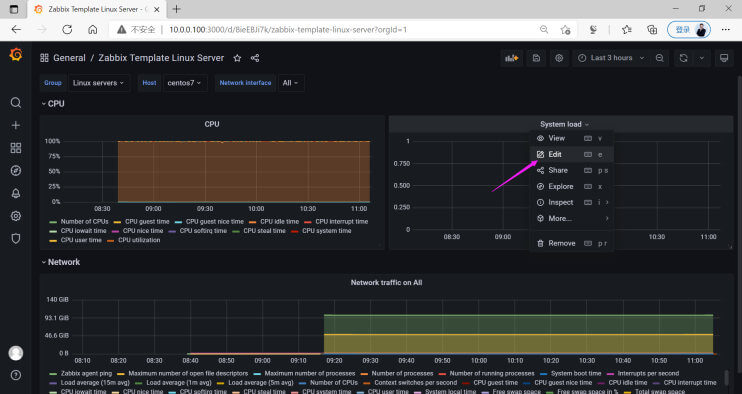The height and width of the screenshot is (394, 742).
Task: Click the System load panel title dropdown
Action: point(565,124)
